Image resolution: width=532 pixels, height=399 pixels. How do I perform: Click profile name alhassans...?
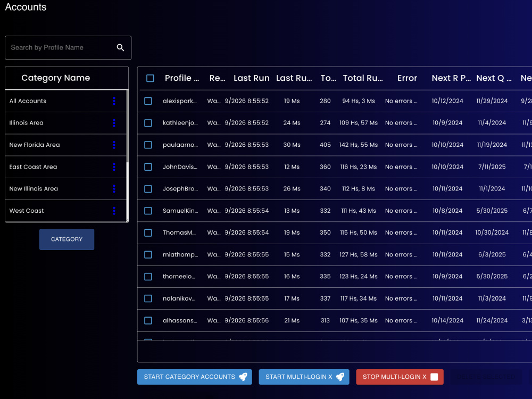180,320
